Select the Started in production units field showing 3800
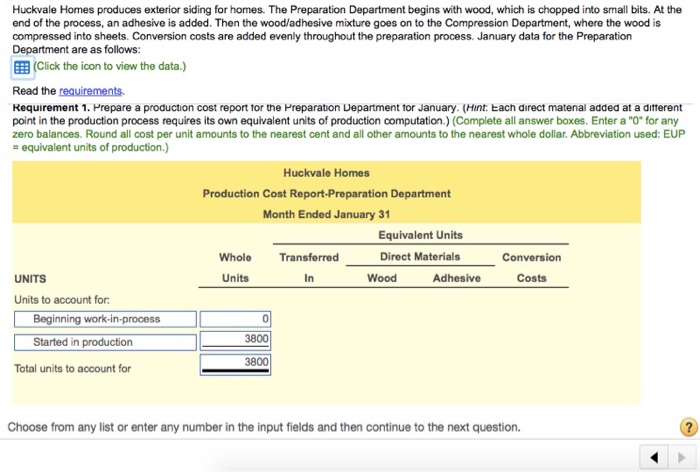The image size is (700, 472). pyautogui.click(x=235, y=340)
